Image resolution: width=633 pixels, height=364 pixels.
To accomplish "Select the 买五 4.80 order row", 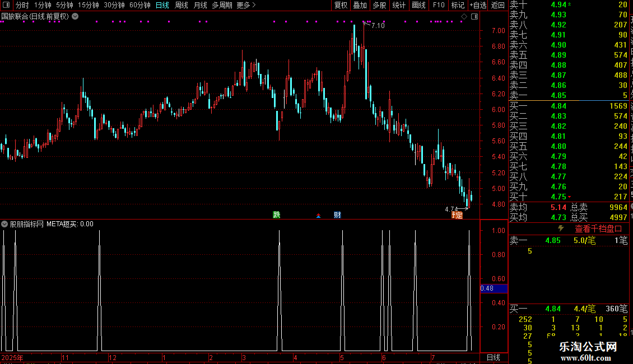I will (x=569, y=146).
